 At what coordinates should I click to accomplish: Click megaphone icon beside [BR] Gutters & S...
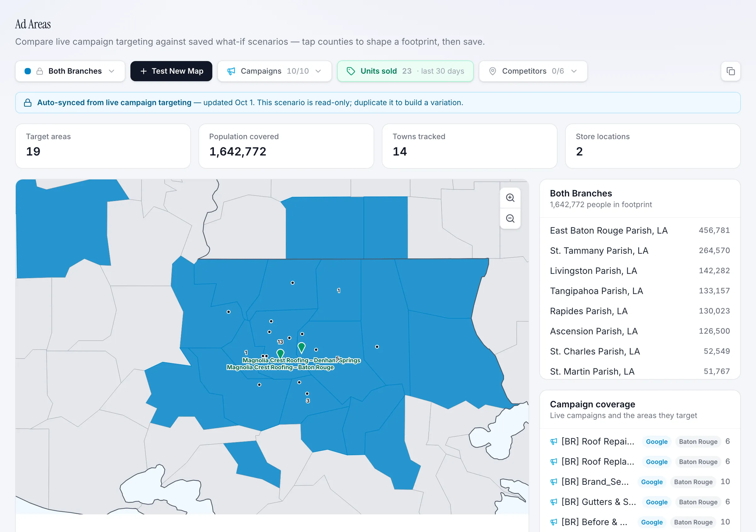(x=554, y=502)
